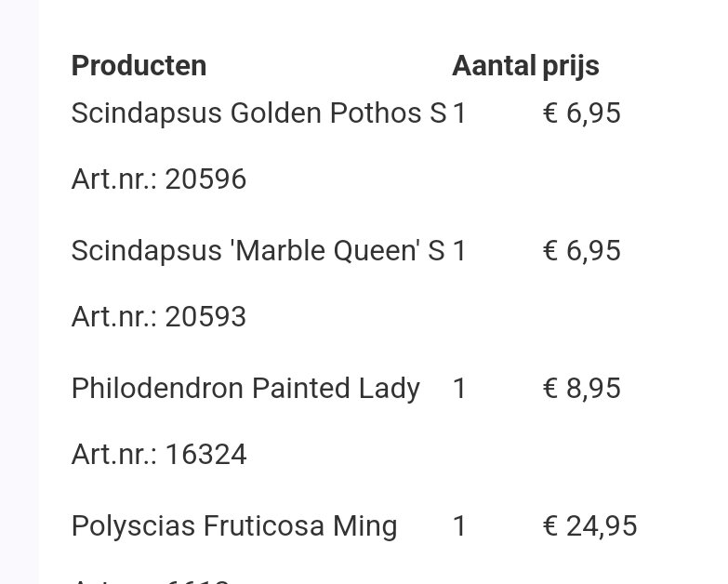Open the Philodendron Painted Lady product

point(245,389)
